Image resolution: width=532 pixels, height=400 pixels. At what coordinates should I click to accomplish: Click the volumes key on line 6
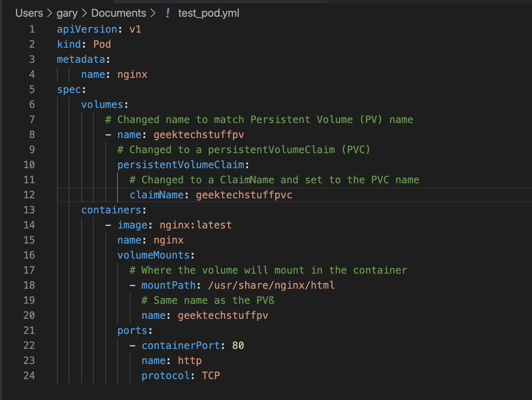click(102, 104)
